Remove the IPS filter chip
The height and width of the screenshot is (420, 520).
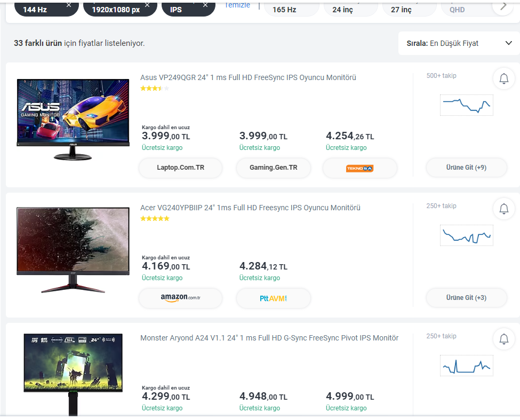[205, 5]
